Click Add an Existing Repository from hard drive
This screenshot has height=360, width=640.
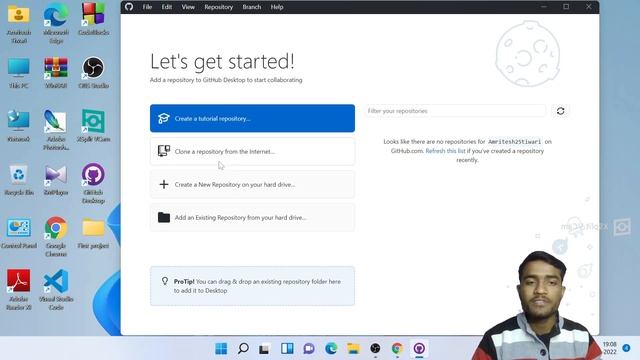252,218
